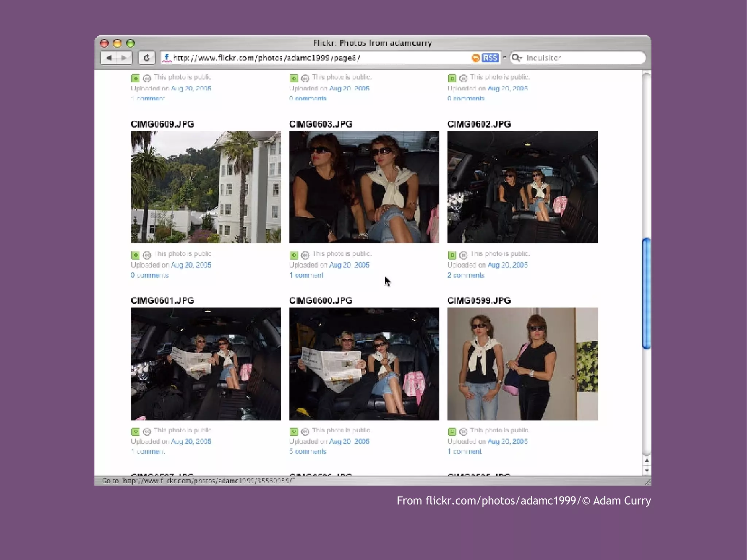Open the CIMG0599.JPG photo thumbnail

tap(522, 364)
